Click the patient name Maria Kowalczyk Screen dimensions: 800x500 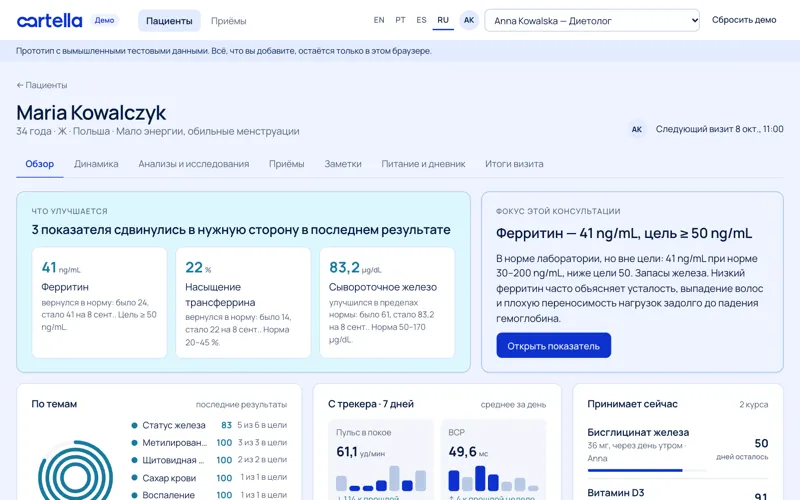tap(91, 112)
